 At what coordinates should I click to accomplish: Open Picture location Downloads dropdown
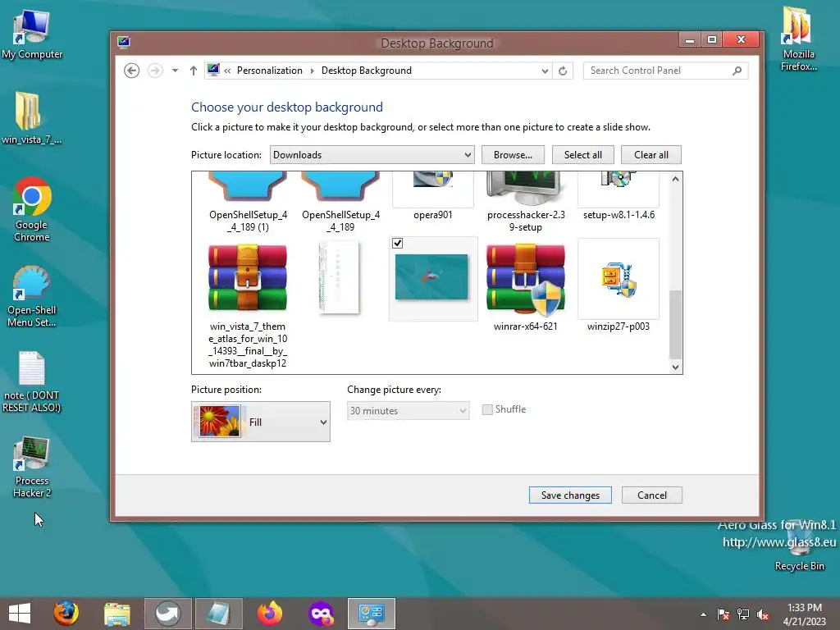coord(372,155)
